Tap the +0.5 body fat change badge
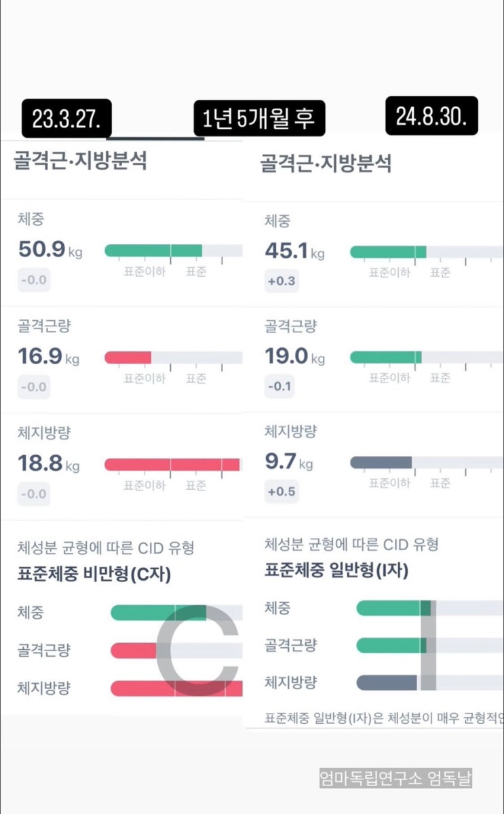504x814 pixels. [x=282, y=491]
